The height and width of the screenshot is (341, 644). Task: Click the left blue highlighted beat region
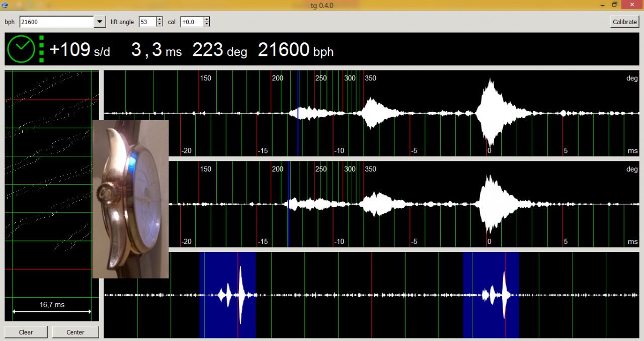(227, 295)
